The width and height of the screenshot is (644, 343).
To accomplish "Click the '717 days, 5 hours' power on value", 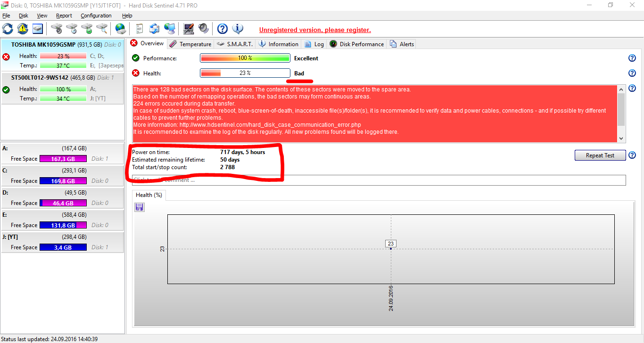I will [x=243, y=152].
